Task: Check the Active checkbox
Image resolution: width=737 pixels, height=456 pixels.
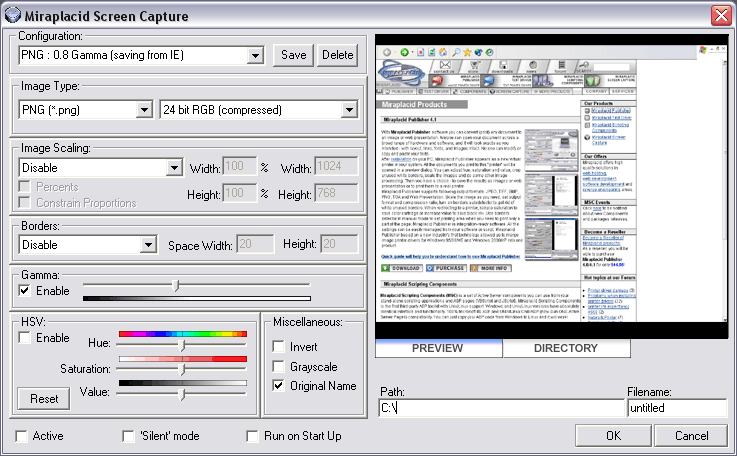Action: tap(22, 436)
